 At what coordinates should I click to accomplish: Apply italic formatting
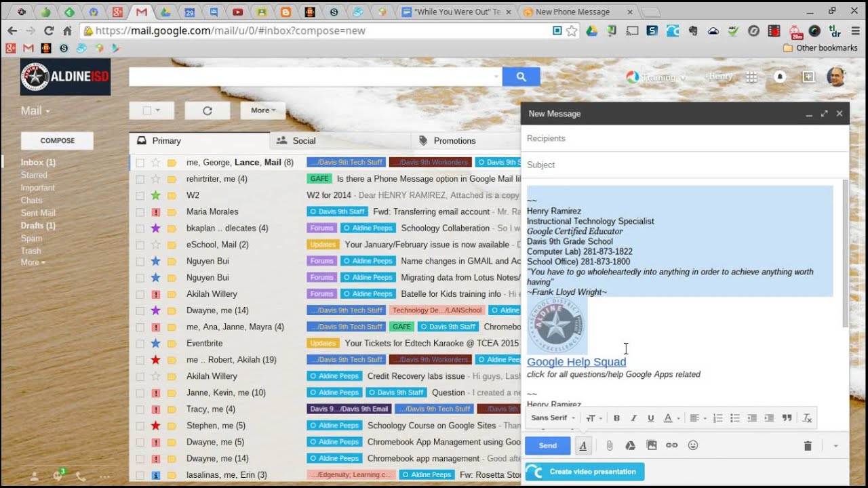point(633,418)
